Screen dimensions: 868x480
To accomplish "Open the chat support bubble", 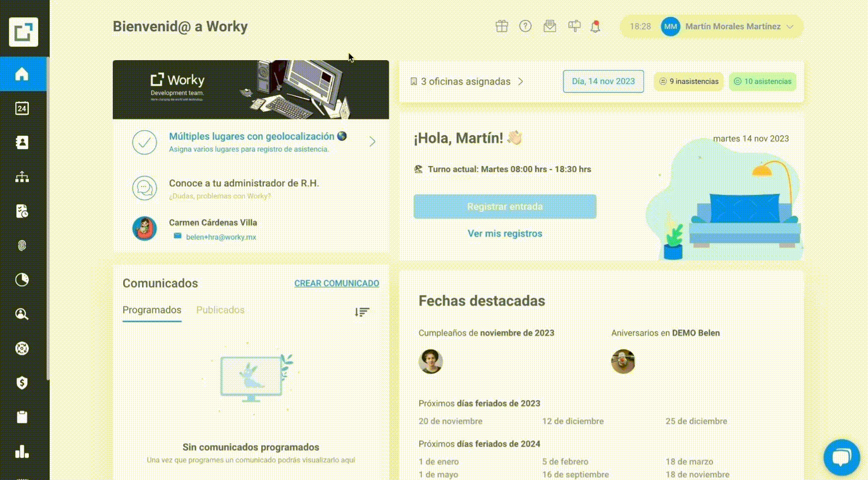I will pos(842,457).
